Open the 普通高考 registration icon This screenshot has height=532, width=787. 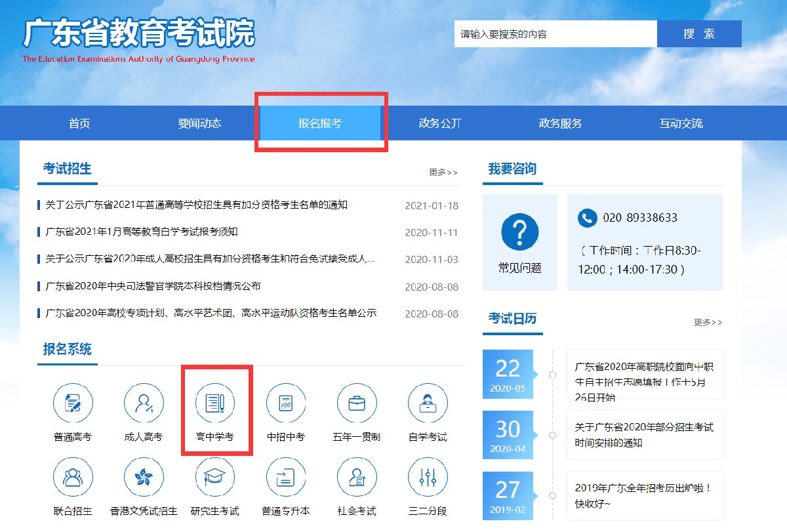pyautogui.click(x=73, y=403)
